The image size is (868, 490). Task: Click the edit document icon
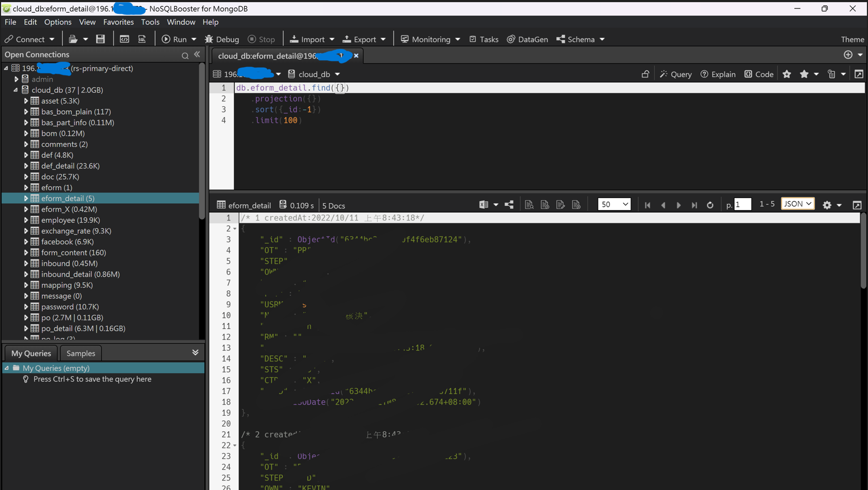pos(560,205)
